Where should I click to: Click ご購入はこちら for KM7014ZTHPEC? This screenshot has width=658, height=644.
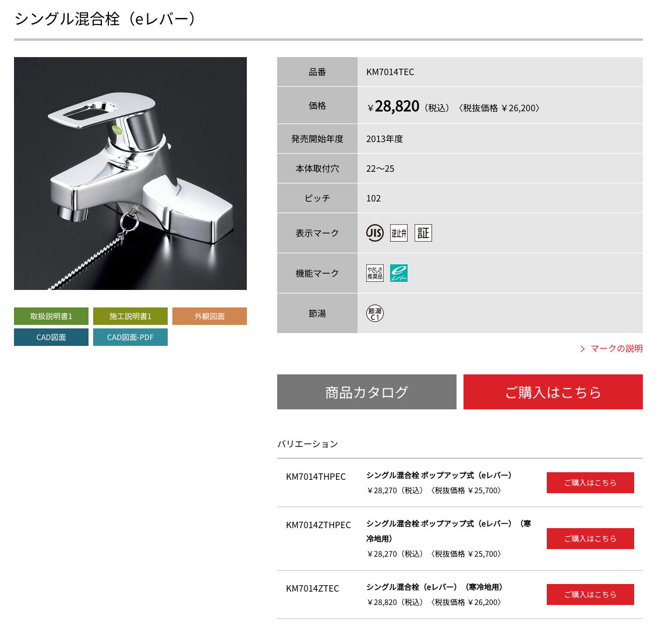pyautogui.click(x=590, y=538)
